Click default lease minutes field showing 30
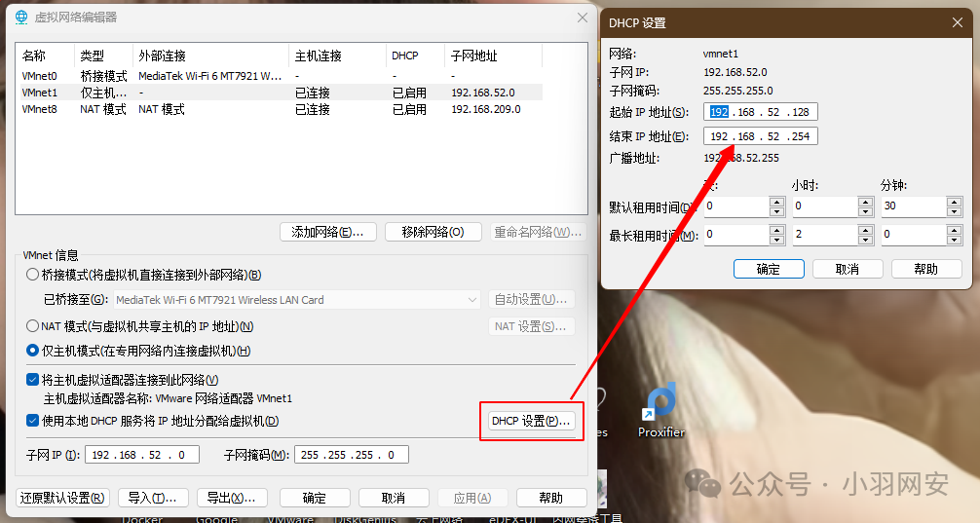The height and width of the screenshot is (523, 980). point(915,206)
